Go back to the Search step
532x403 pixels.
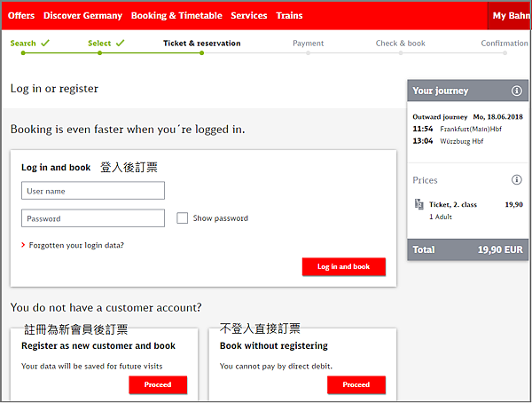23,43
